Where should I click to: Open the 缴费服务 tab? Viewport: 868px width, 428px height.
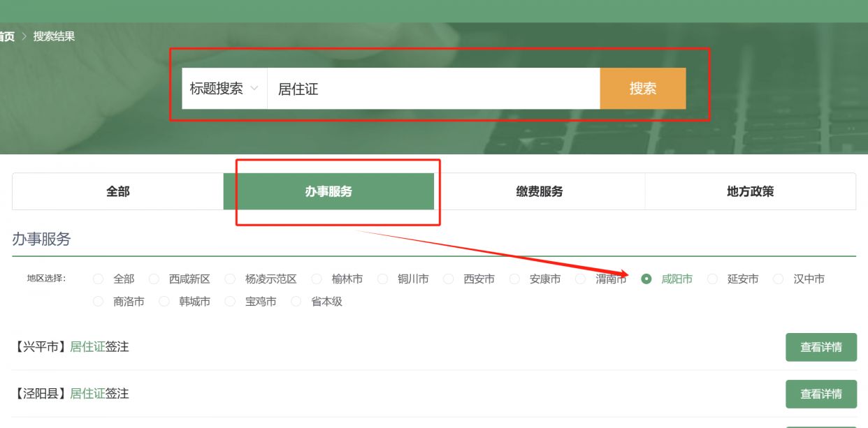click(539, 191)
